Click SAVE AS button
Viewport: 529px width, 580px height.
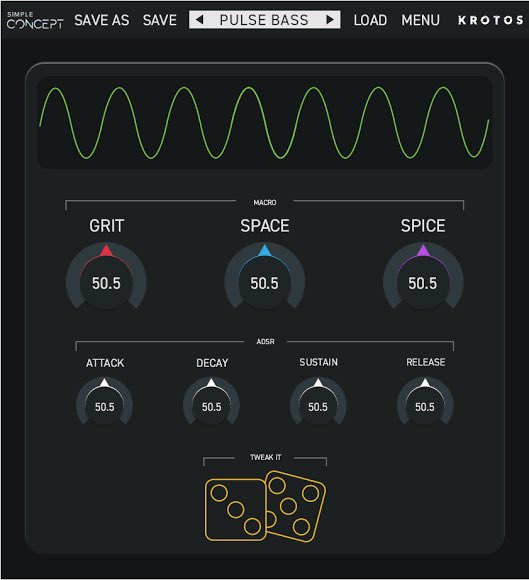coord(102,20)
